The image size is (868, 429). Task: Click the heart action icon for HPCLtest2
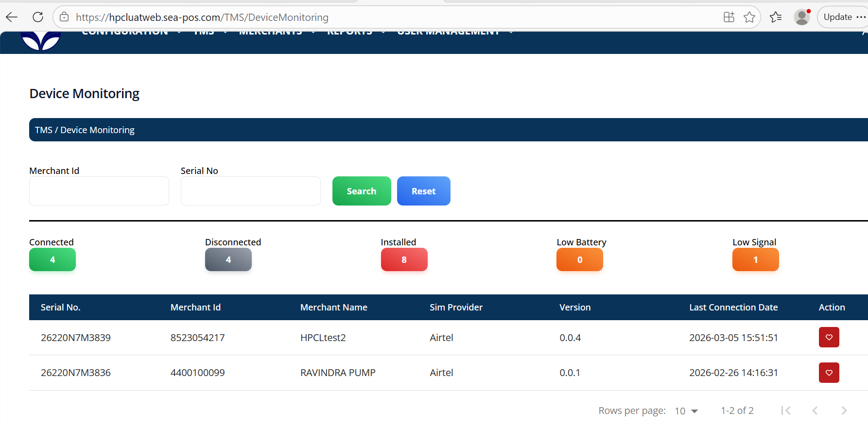pos(829,337)
